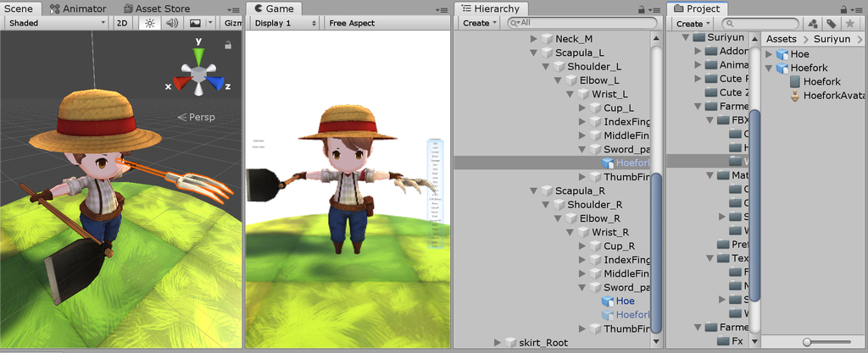Toggle scene audio speaker icon

point(172,23)
